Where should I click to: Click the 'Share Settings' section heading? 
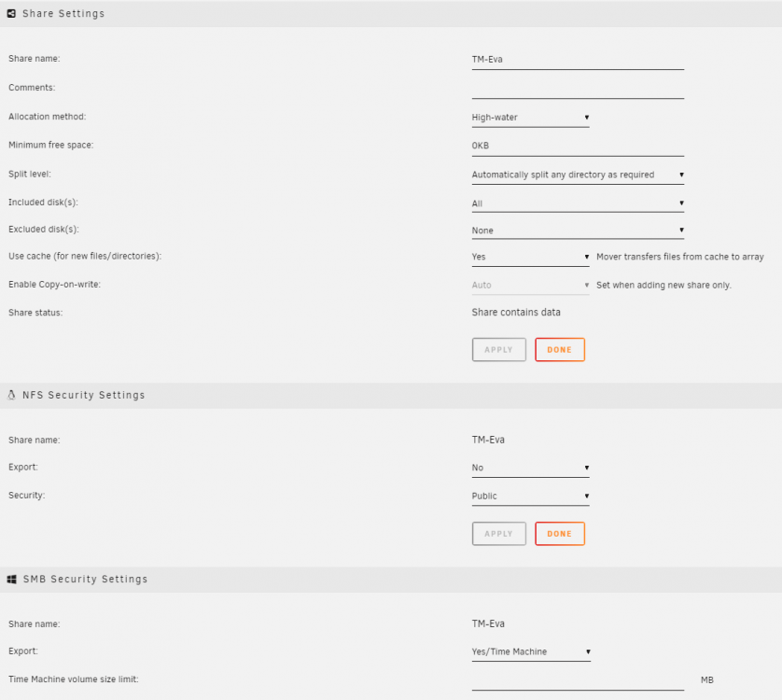coord(63,13)
